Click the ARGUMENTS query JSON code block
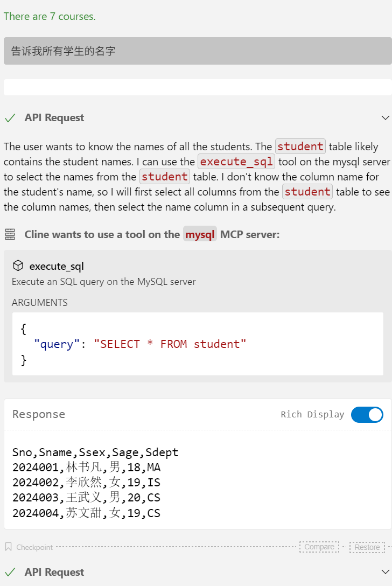The image size is (392, 586). [198, 344]
